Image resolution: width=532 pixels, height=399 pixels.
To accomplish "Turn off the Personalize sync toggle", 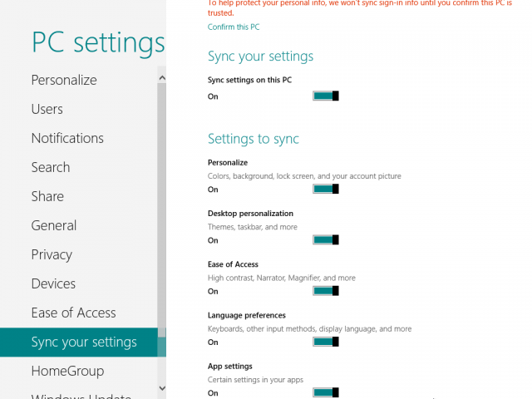I will [x=325, y=189].
